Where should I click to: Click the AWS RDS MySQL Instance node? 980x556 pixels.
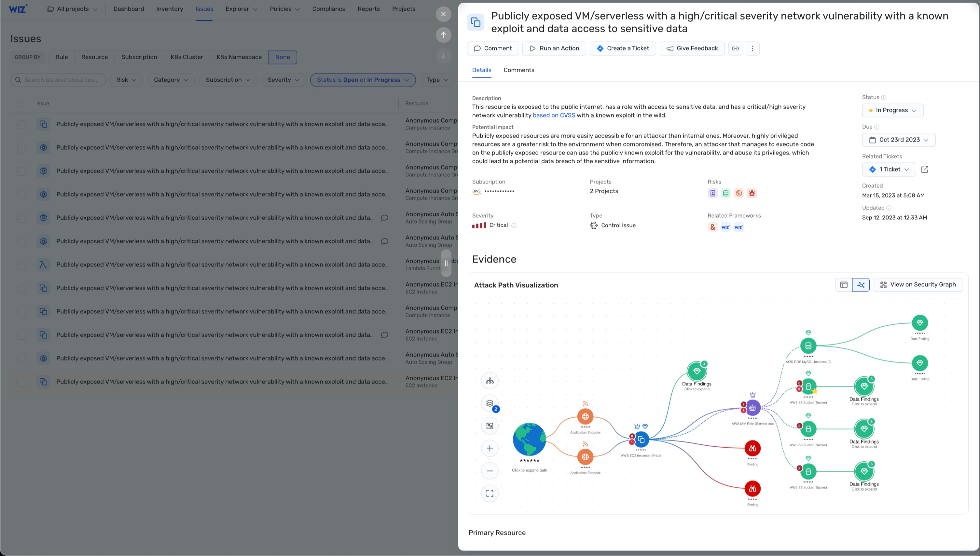click(x=808, y=346)
